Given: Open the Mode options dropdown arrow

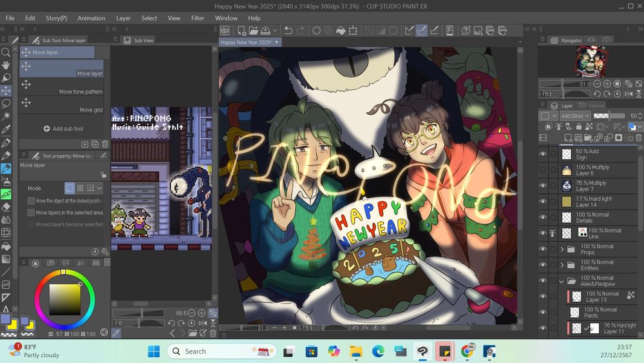Looking at the screenshot, I should [x=99, y=188].
